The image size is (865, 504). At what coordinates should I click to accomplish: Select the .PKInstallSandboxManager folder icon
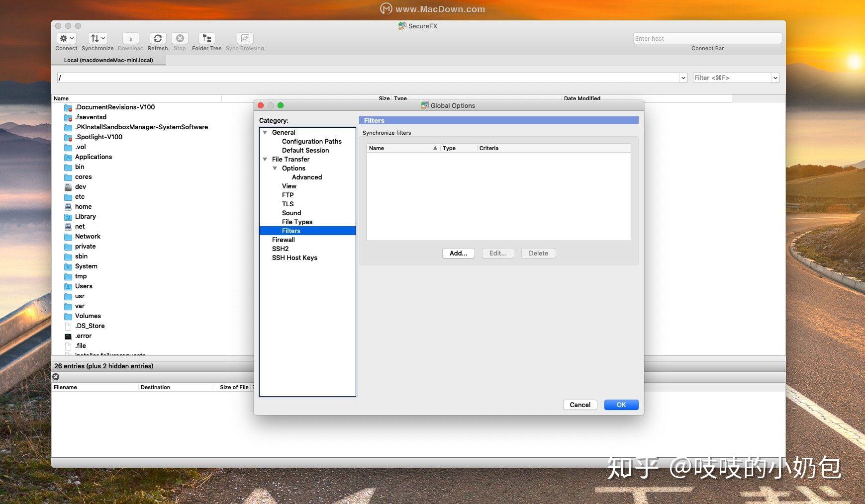[68, 127]
